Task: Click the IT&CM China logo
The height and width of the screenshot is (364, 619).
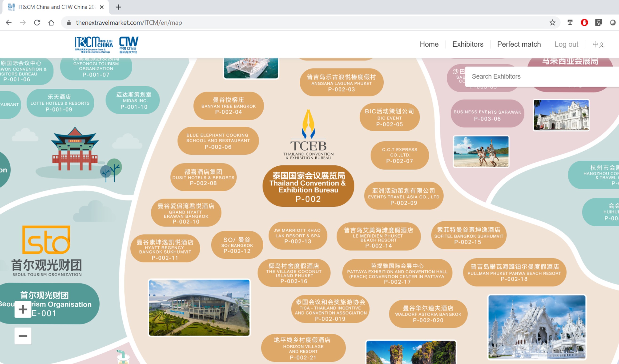Action: (94, 44)
